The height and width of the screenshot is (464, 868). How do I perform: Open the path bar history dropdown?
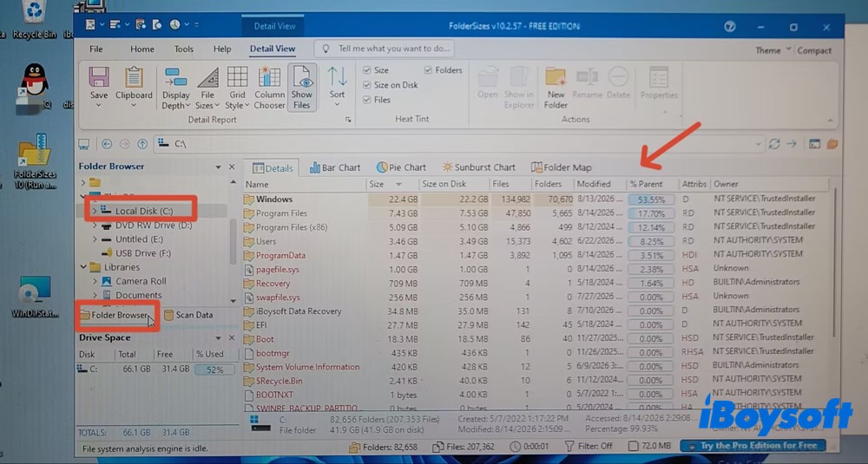759,144
